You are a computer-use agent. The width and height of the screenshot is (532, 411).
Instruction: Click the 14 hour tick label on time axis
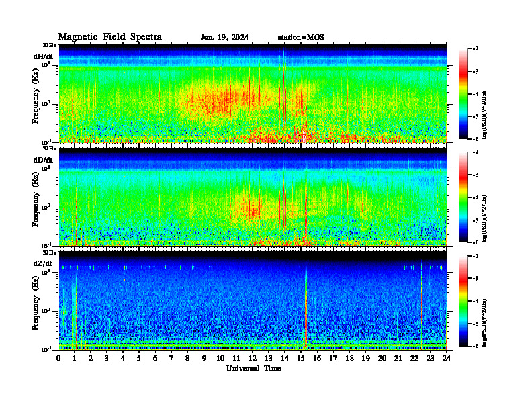[285, 359]
